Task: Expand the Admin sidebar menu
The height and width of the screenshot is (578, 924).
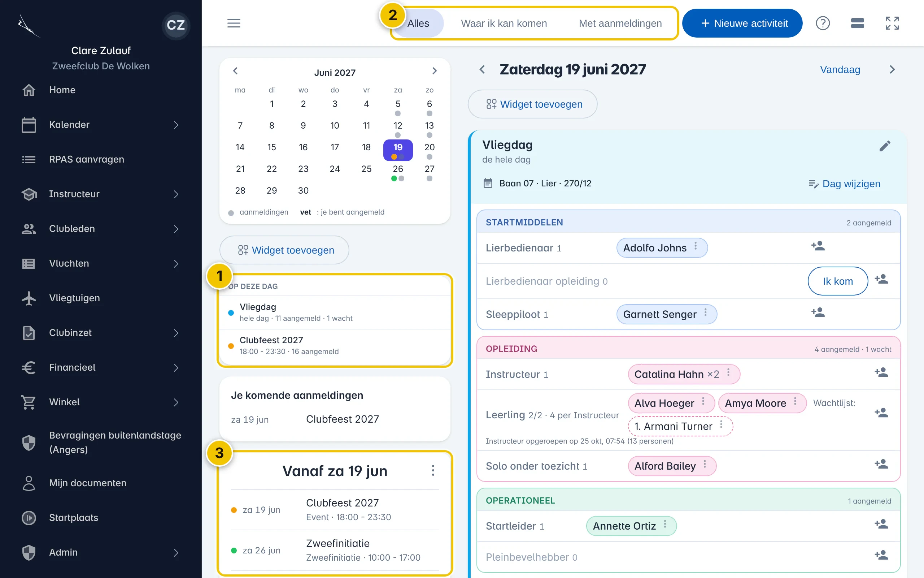Action: point(176,553)
